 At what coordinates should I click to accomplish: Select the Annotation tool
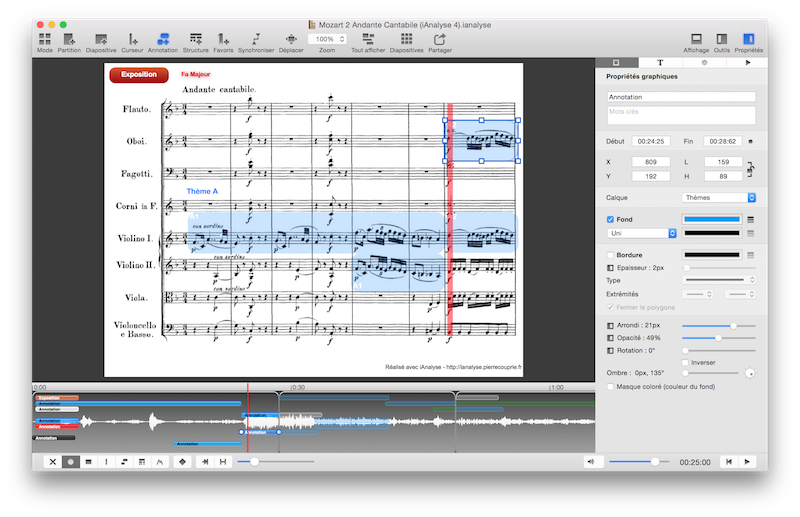click(x=163, y=39)
